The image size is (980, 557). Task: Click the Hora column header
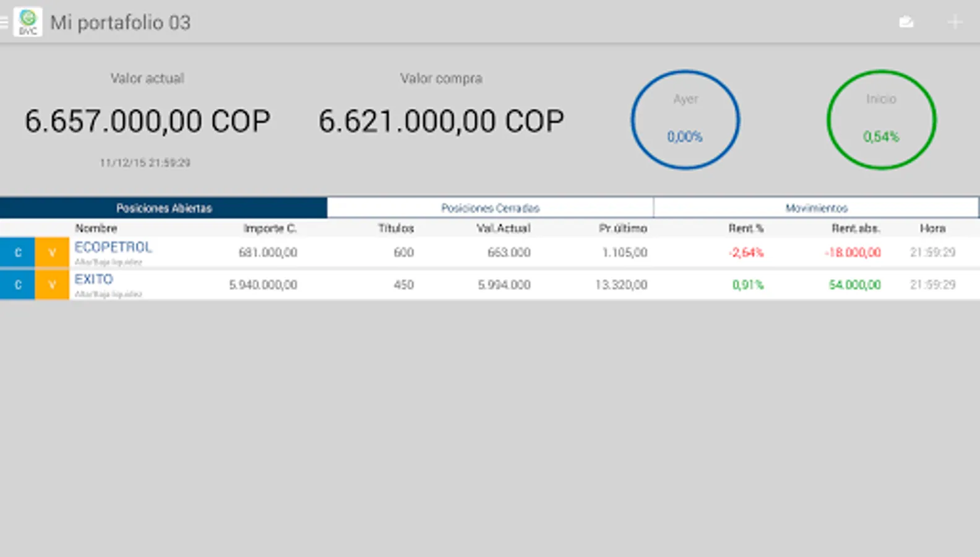932,228
